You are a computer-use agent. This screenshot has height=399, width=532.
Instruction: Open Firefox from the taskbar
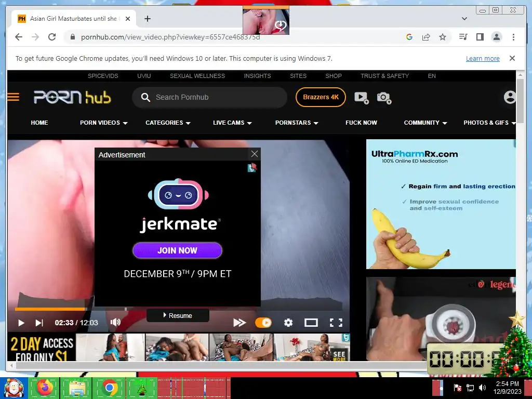click(x=45, y=388)
